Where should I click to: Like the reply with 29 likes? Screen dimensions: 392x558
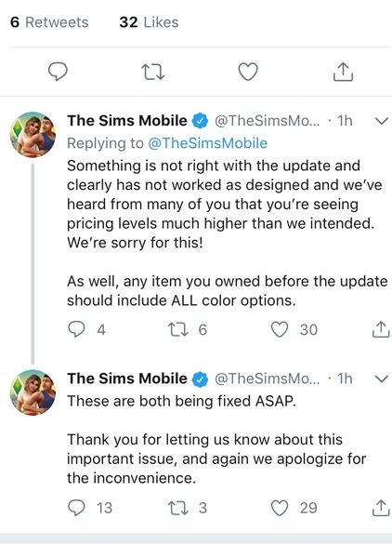click(280, 508)
